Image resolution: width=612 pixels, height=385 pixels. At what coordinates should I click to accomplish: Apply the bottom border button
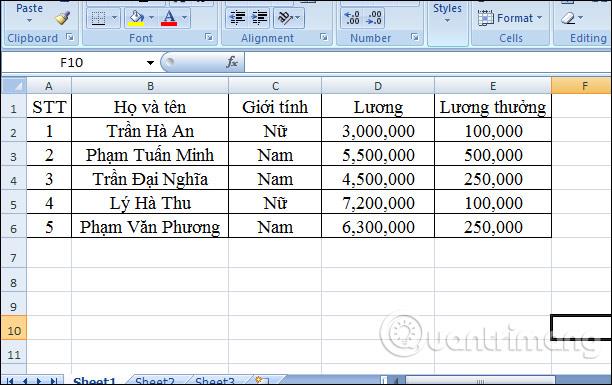click(98, 18)
